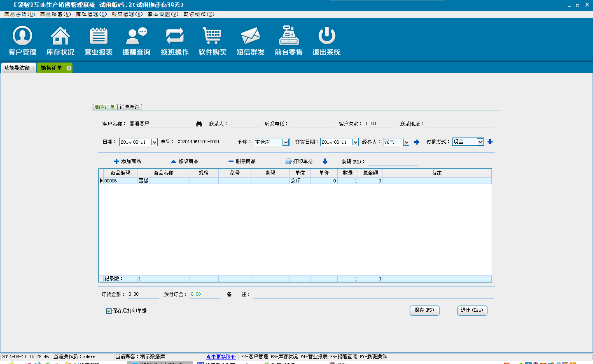
Task: Open 客户管理 customer management icon
Action: tap(22, 36)
